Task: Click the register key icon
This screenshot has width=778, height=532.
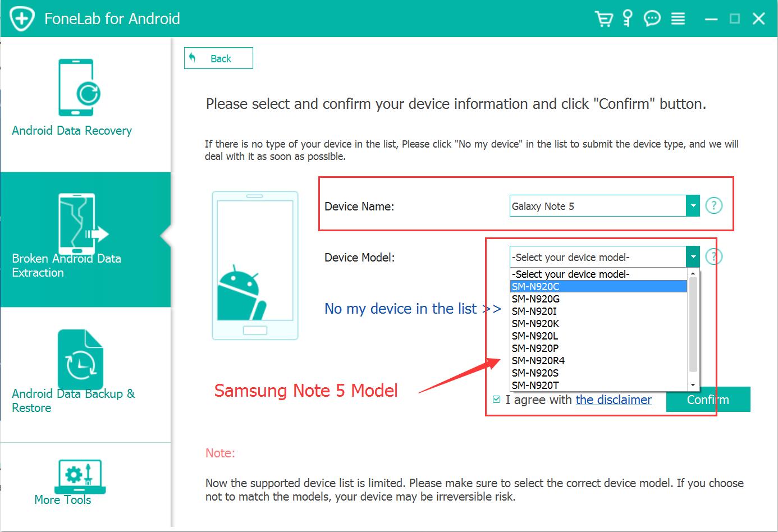Action: tap(628, 19)
